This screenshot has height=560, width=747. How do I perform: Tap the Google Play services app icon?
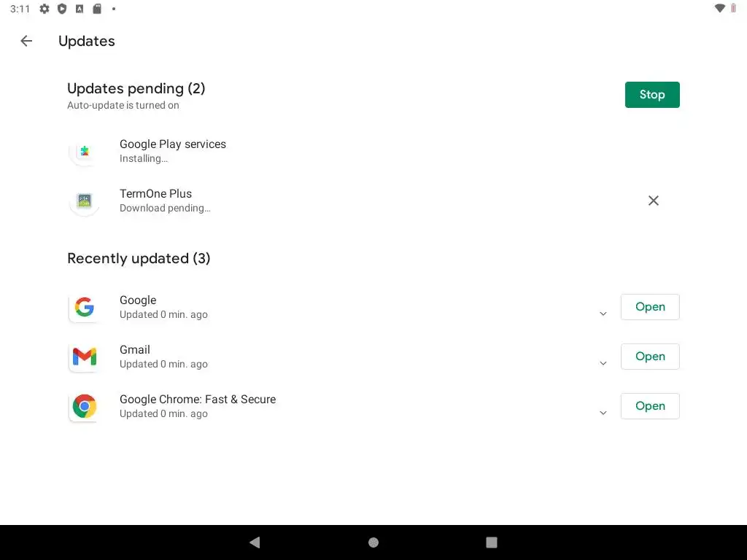[85, 152]
